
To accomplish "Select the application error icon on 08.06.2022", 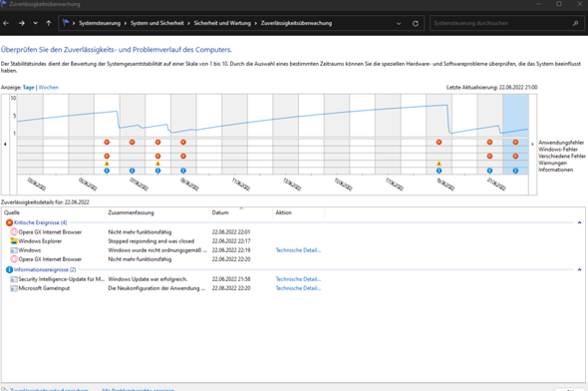I will (x=157, y=143).
